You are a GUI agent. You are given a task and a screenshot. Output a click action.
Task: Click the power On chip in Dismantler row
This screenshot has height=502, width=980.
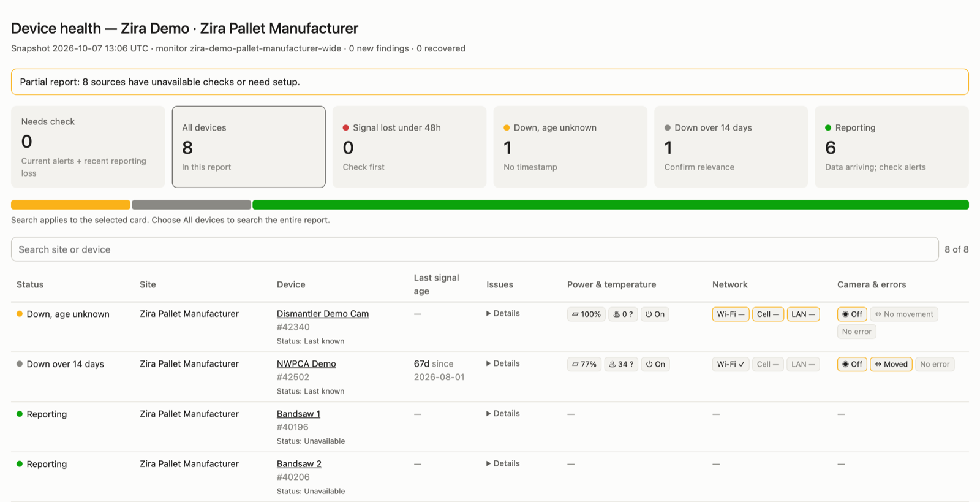click(655, 314)
